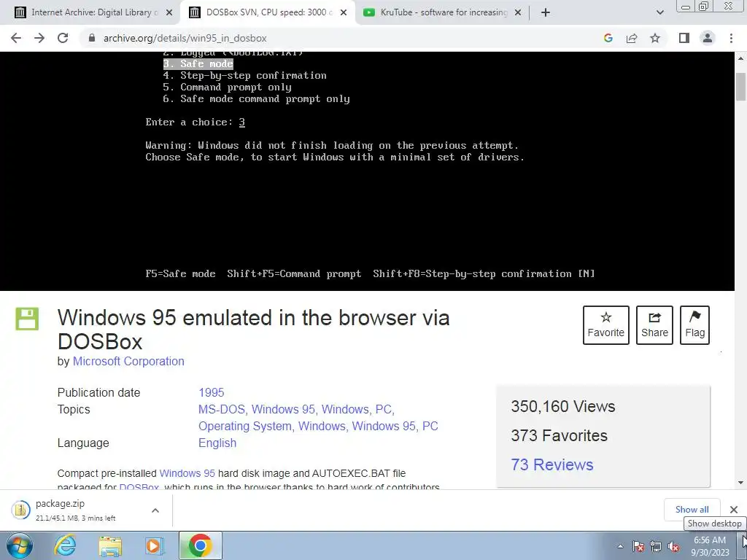Screen dimensions: 747x560
Task: Open the muted volume tray icon
Action: pos(673,546)
